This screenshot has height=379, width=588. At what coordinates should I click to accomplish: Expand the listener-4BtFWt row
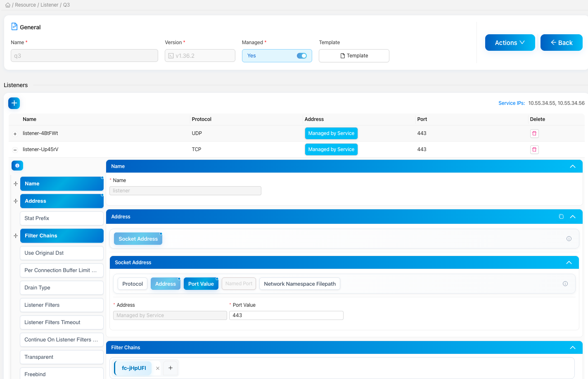tap(15, 134)
